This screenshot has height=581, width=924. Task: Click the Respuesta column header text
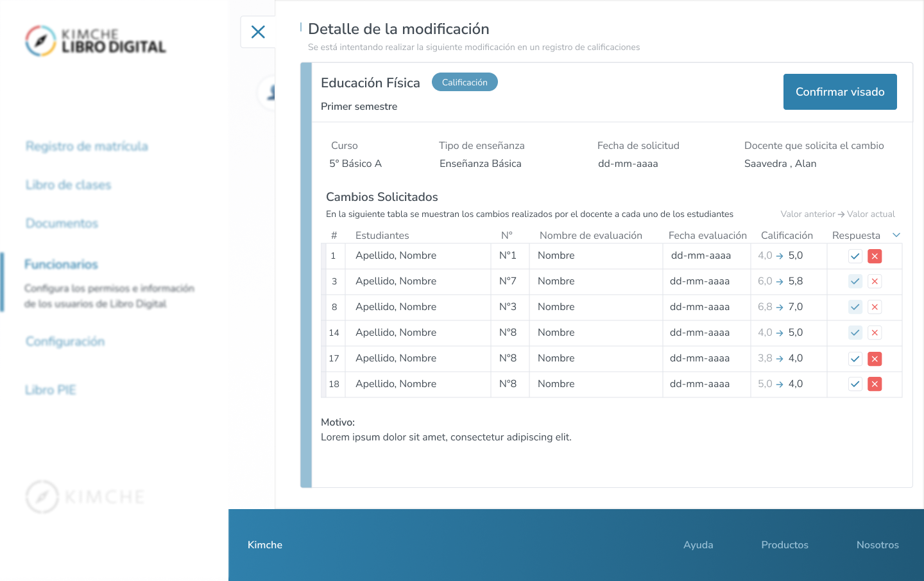pos(856,236)
